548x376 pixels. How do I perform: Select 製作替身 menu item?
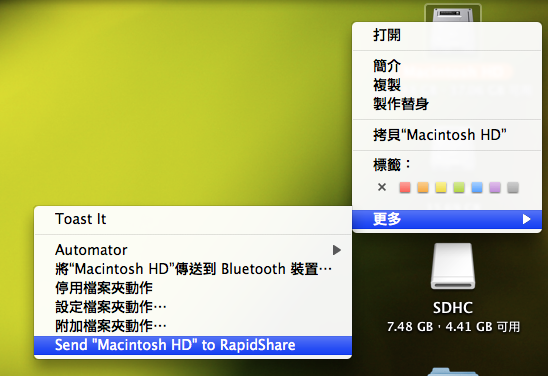pos(447,103)
